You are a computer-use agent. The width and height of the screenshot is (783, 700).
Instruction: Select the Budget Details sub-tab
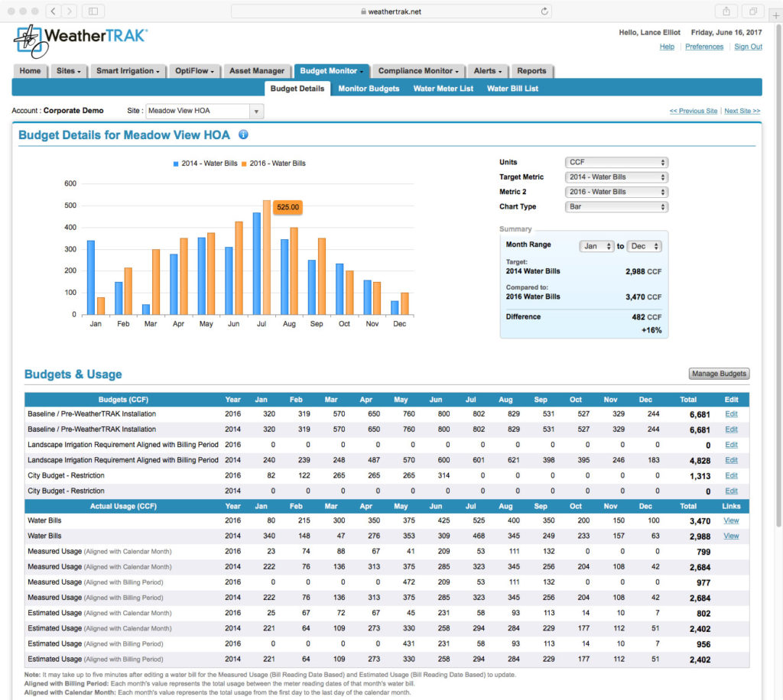(297, 89)
